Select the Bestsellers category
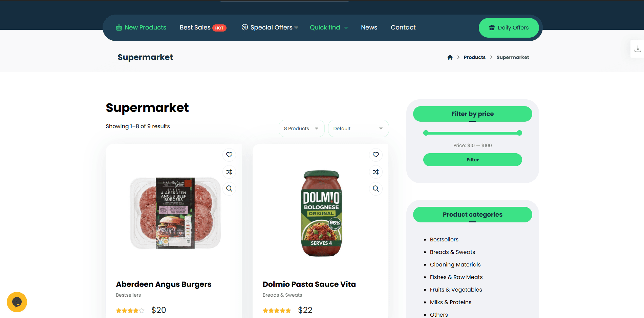Viewport: 644px width, 318px height. [444, 239]
